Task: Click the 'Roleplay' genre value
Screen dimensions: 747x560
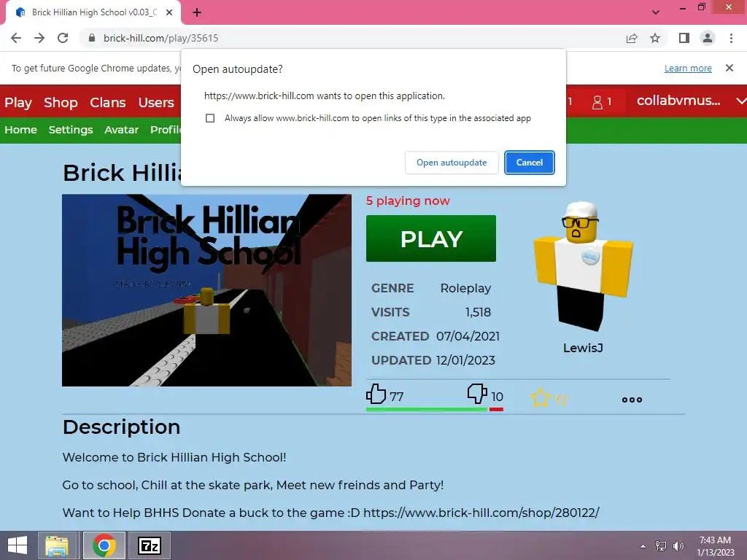Action: point(465,288)
